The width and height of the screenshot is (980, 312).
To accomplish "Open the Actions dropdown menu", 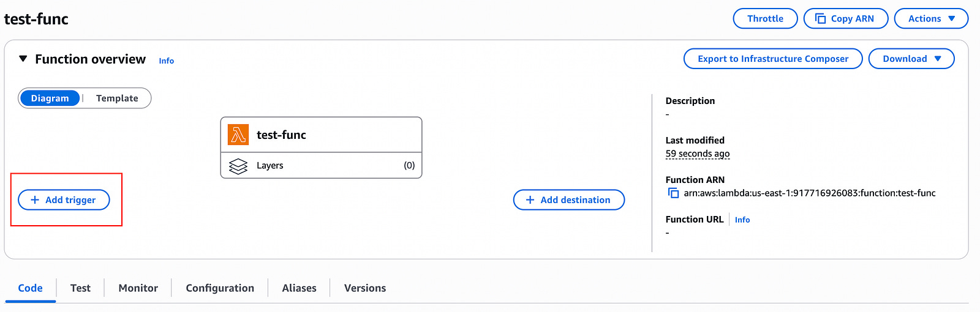I will (x=930, y=18).
